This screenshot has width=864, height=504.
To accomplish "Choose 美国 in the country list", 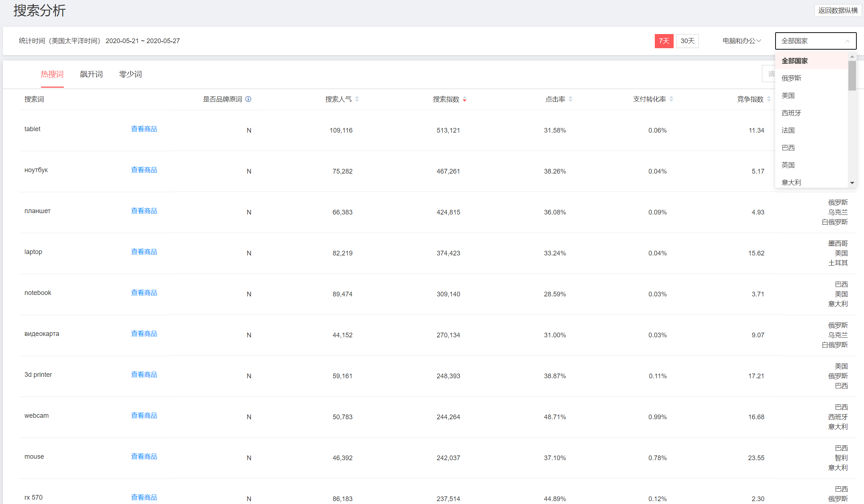I will [x=811, y=96].
